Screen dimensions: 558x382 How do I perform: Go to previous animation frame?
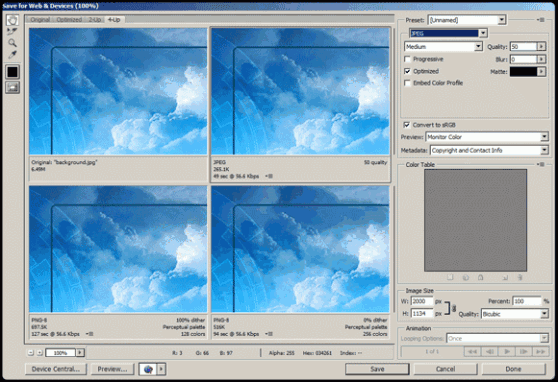click(x=489, y=352)
